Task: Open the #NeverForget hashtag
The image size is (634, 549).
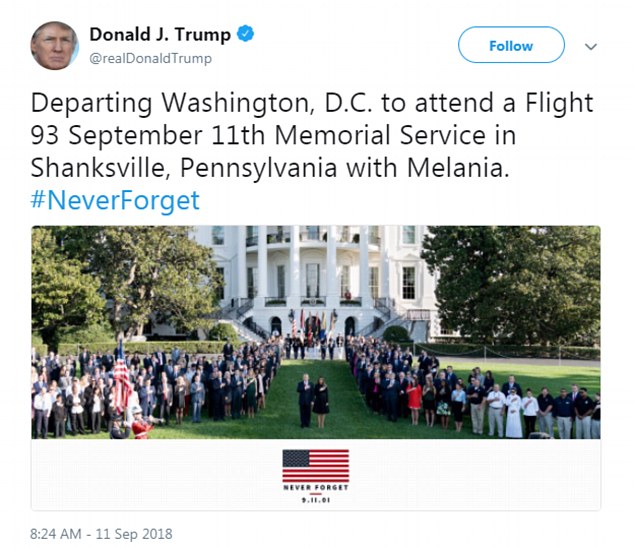Action: click(x=115, y=200)
